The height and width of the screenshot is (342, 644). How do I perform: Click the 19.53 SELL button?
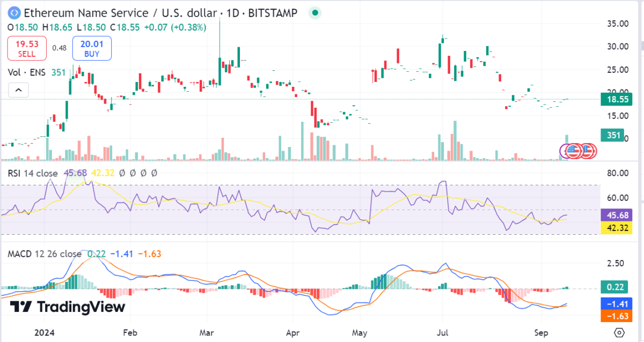coord(27,48)
